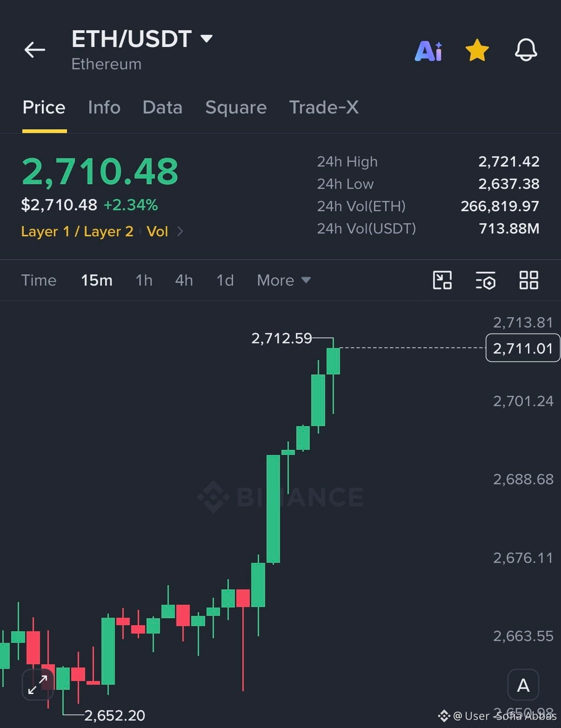Open picture-in-picture chart icon

[x=442, y=280]
